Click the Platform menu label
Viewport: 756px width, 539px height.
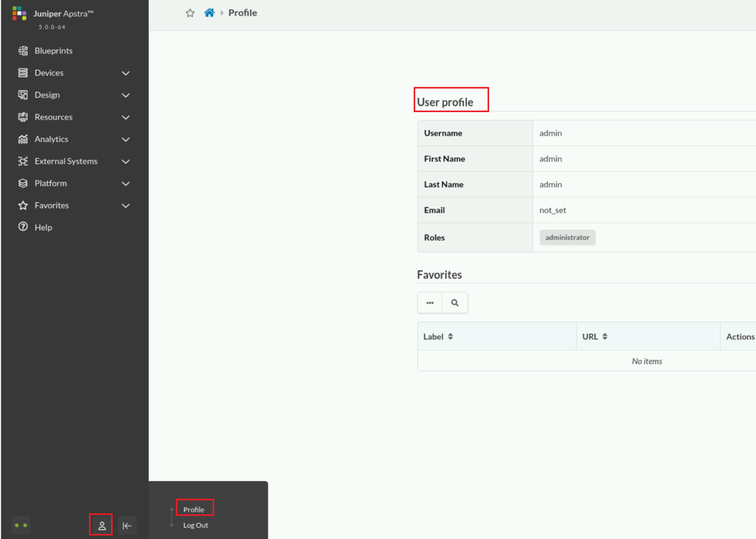[x=51, y=183]
